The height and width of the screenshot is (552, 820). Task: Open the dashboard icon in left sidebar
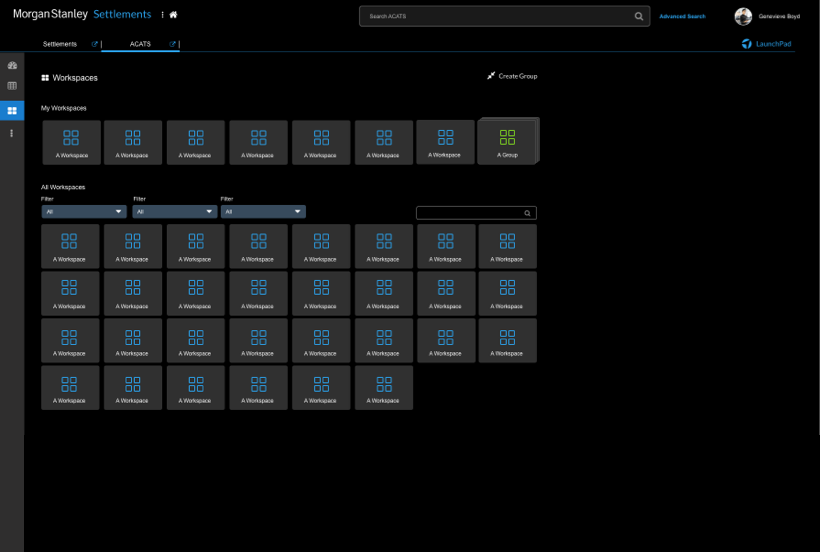click(x=12, y=65)
